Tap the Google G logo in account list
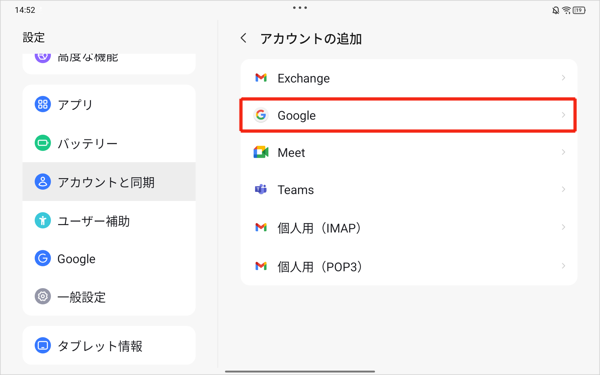600x375 pixels. pyautogui.click(x=261, y=115)
